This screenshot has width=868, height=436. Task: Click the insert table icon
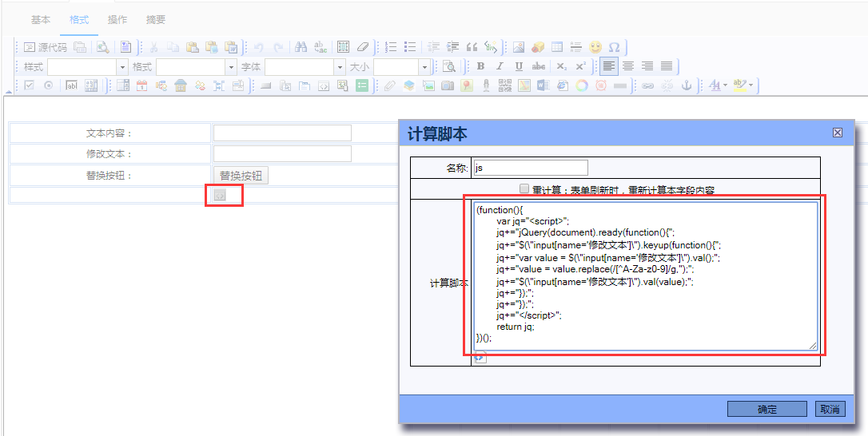(x=557, y=47)
